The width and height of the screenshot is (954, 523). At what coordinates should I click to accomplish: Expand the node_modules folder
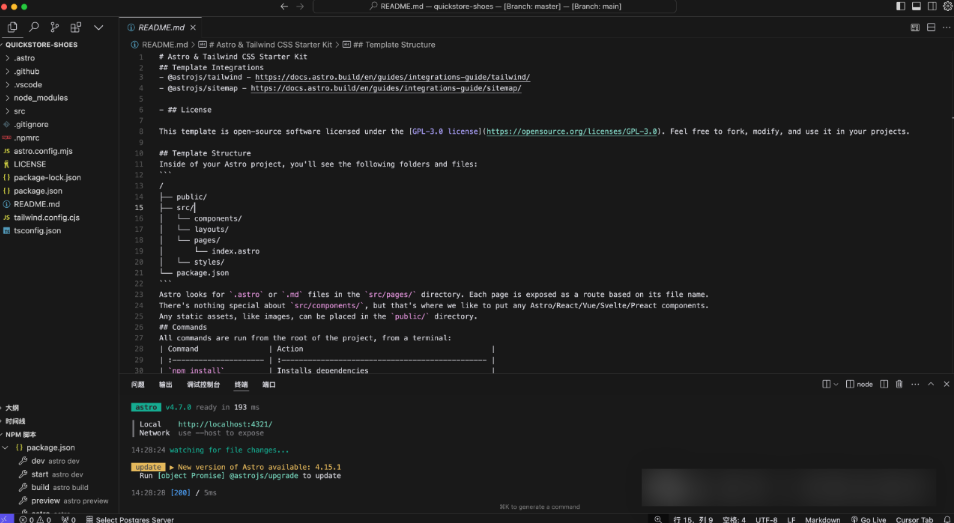click(40, 98)
